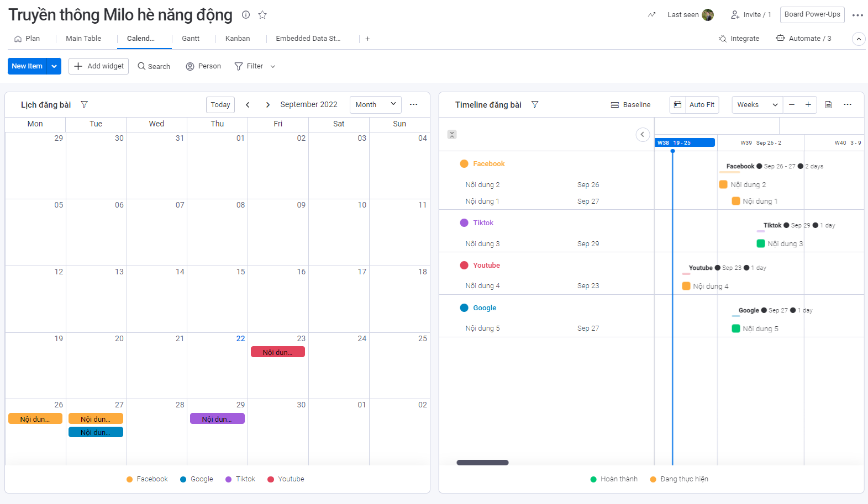Collapse the board header with chevron

point(859,39)
